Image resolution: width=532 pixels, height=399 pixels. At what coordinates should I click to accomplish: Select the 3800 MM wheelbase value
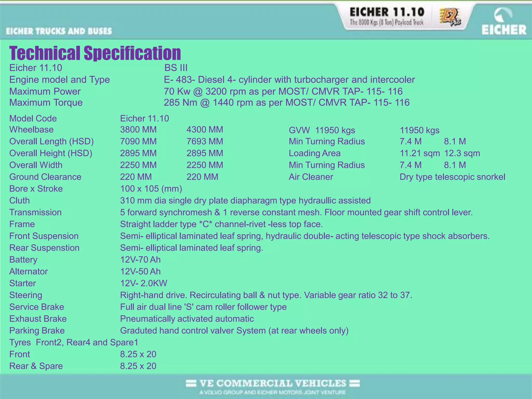(138, 129)
